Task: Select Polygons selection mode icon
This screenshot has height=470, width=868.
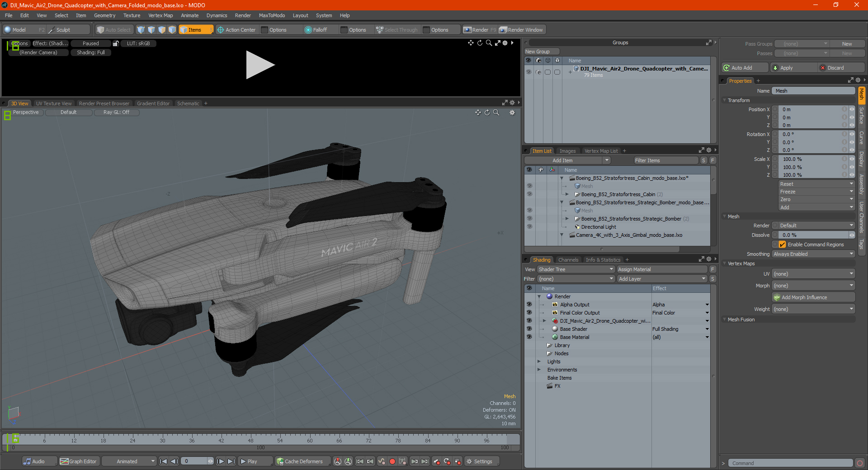Action: click(161, 30)
